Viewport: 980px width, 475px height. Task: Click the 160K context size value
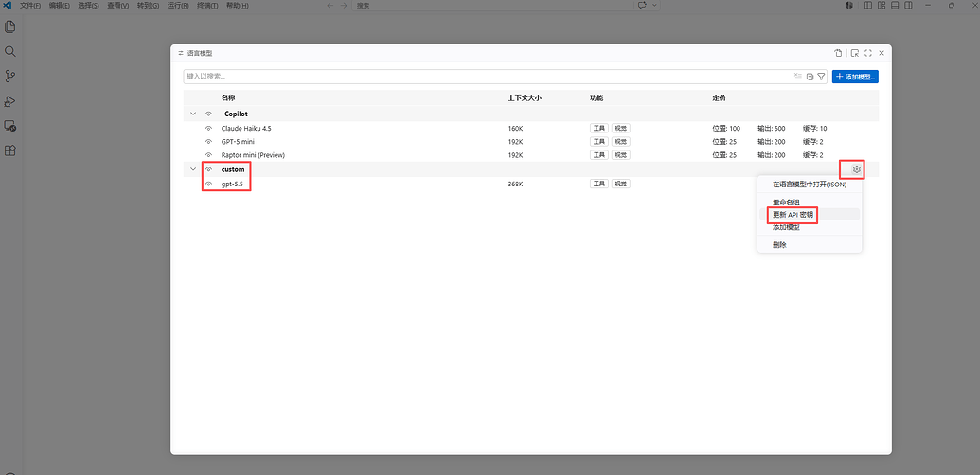pyautogui.click(x=516, y=128)
